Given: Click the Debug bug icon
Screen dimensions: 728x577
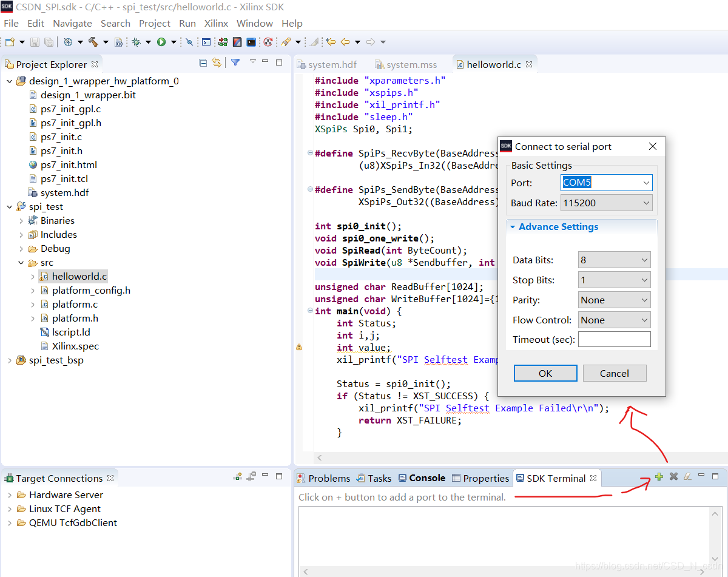Looking at the screenshot, I should point(136,42).
